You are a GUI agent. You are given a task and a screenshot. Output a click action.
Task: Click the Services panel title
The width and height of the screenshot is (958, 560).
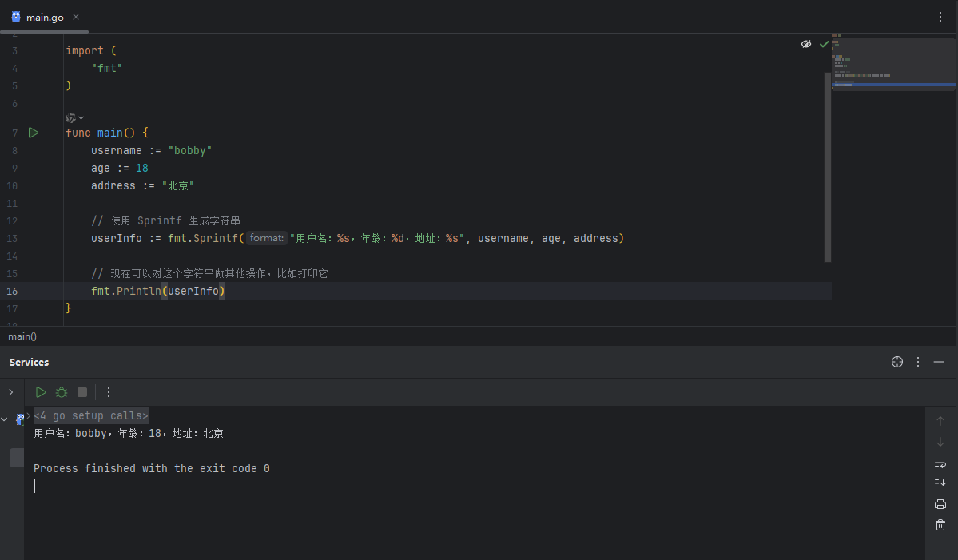(30, 362)
